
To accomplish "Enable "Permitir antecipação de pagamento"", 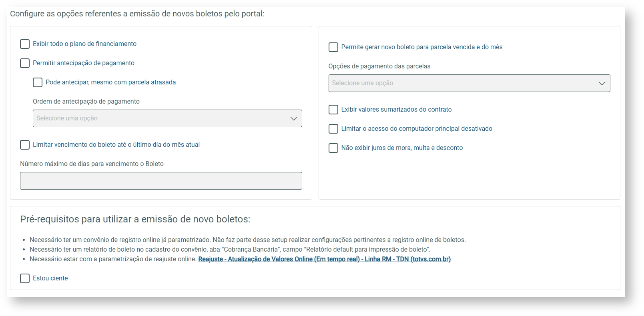I will (x=24, y=63).
